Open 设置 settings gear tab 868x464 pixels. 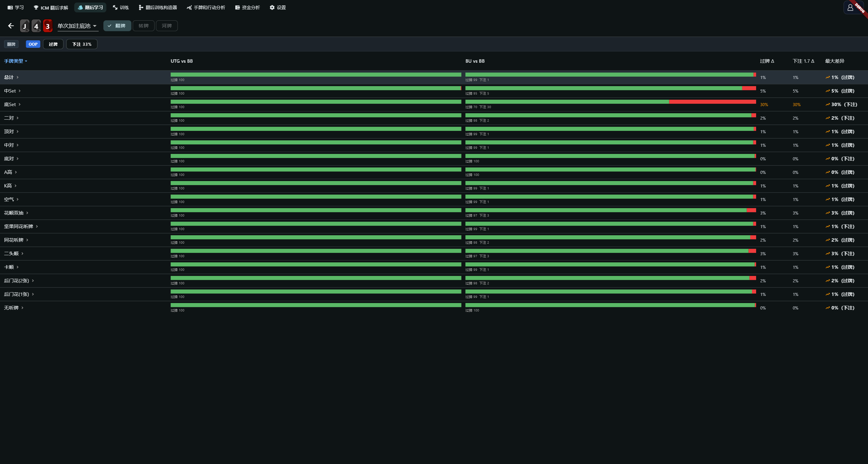[278, 7]
